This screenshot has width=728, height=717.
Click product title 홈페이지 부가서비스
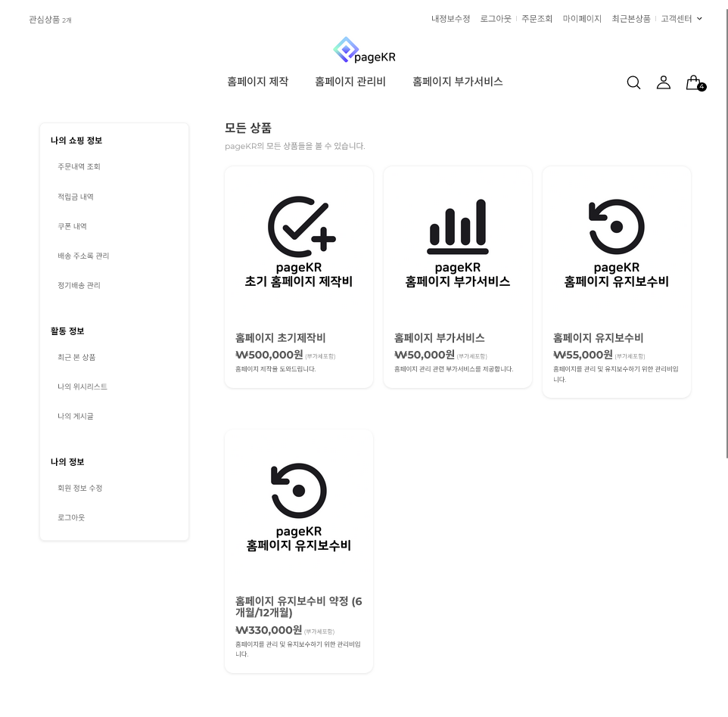(x=439, y=338)
